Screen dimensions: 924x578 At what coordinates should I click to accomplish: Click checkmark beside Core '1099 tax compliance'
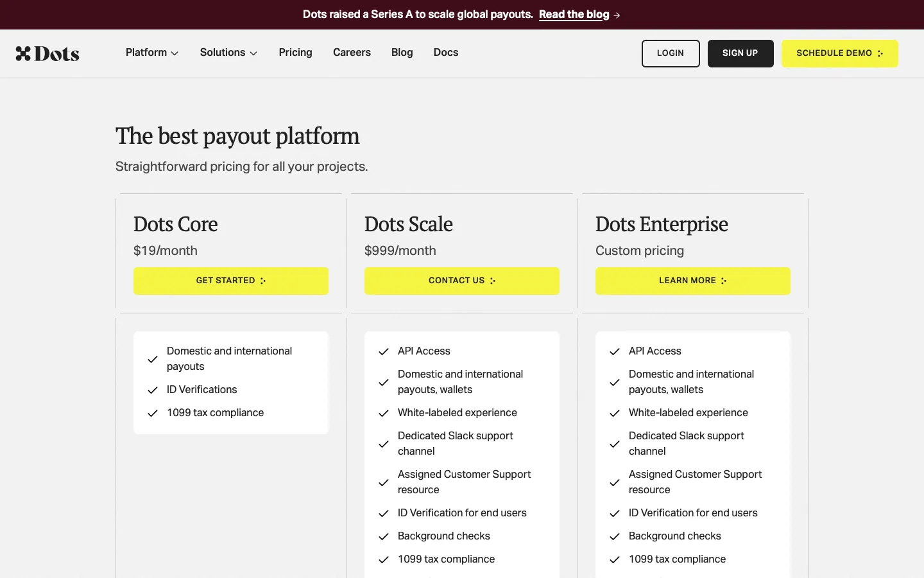153,413
